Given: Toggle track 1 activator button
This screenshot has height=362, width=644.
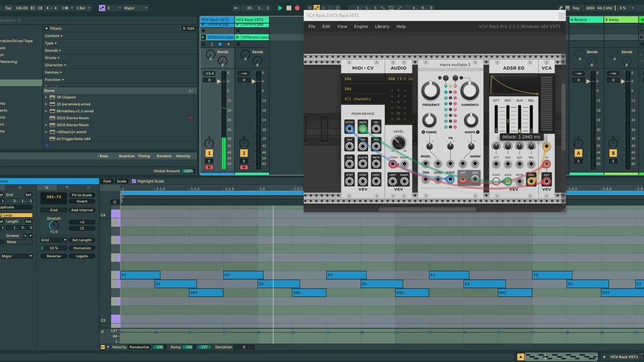Looking at the screenshot, I should pyautogui.click(x=209, y=153).
